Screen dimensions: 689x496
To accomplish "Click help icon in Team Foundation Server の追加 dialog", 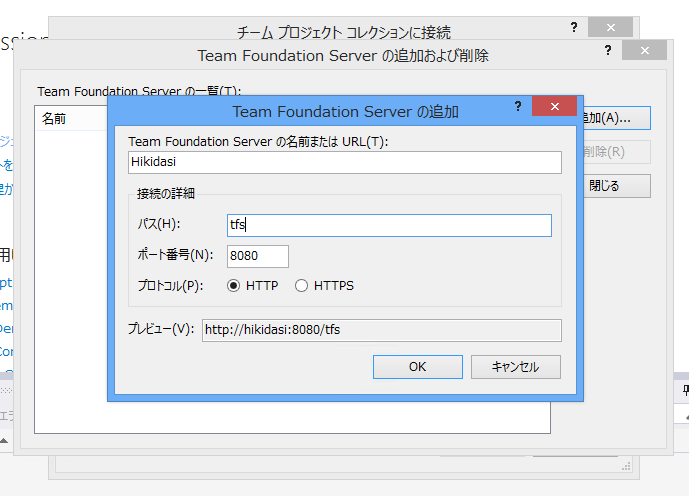I will point(518,106).
